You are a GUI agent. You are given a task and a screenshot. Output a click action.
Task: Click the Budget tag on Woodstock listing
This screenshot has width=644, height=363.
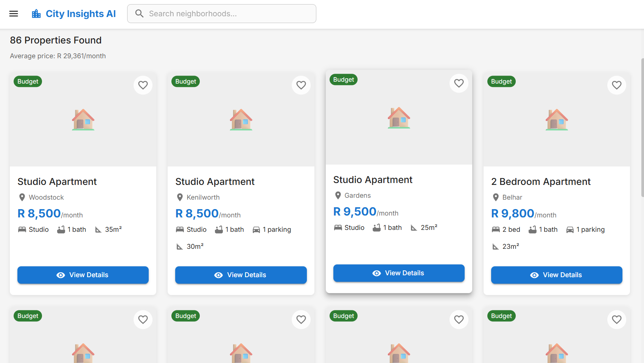pyautogui.click(x=28, y=81)
